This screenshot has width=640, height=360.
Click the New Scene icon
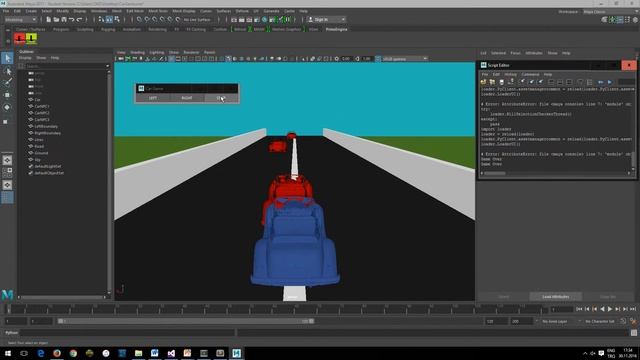(49, 20)
